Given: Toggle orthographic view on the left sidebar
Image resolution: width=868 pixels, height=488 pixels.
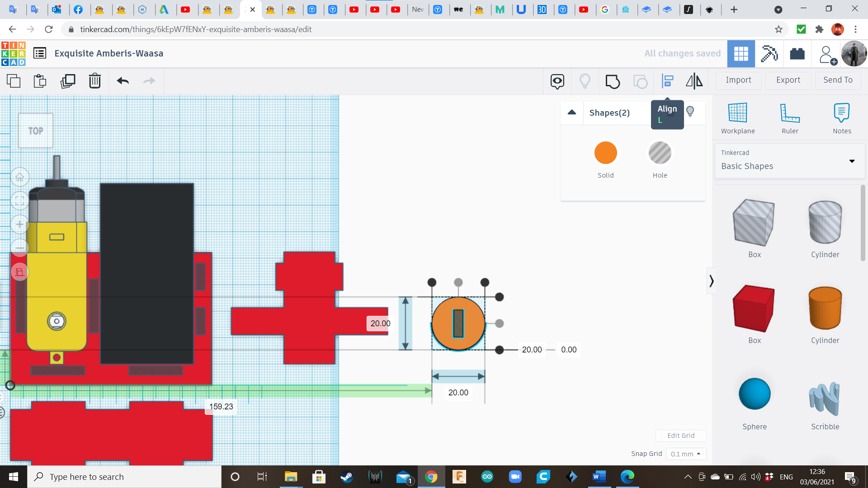Looking at the screenshot, I should point(20,272).
